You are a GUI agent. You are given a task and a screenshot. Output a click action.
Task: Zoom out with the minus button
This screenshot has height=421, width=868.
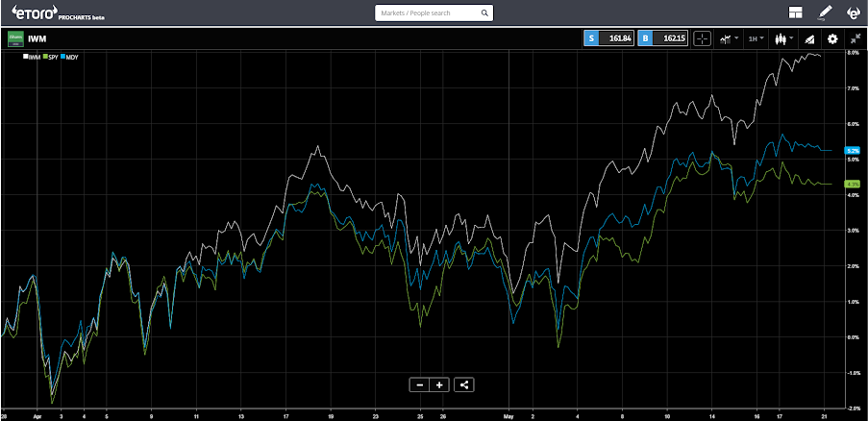(x=420, y=385)
